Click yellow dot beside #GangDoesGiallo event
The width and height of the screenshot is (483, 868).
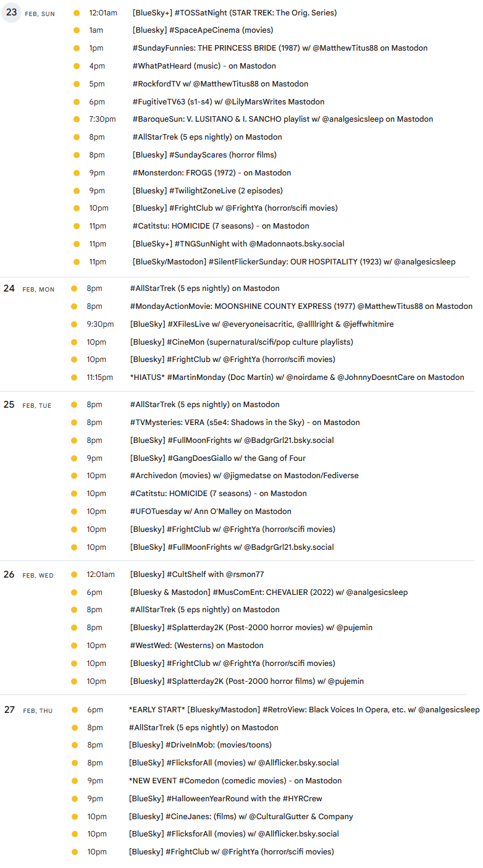(x=73, y=458)
